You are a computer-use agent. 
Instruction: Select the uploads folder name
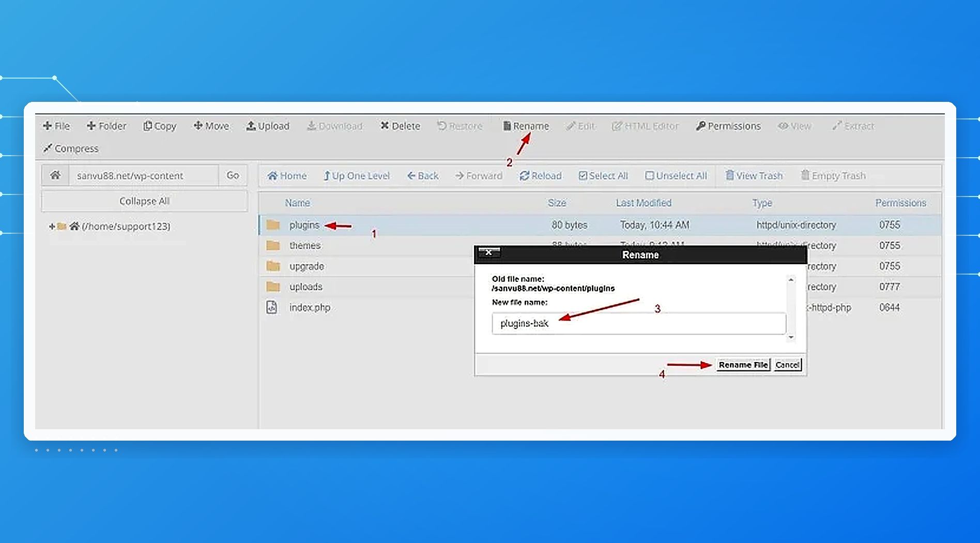(x=305, y=286)
